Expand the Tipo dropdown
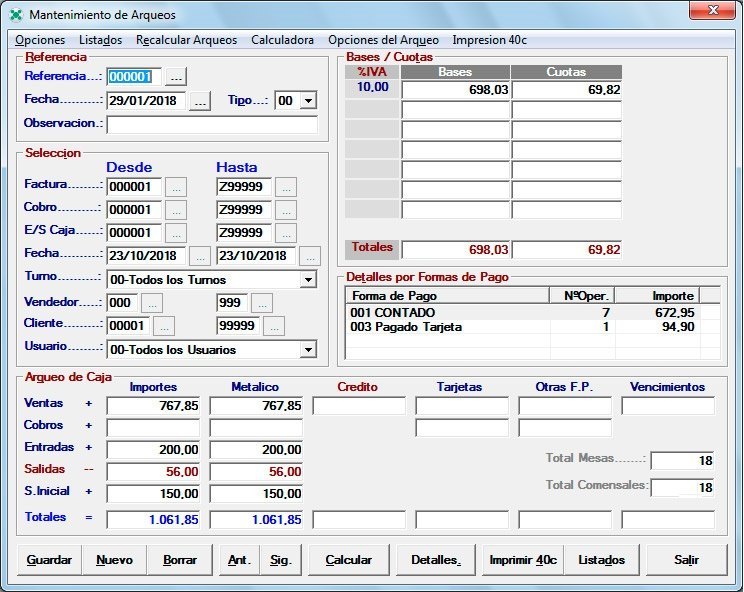Screen dimensions: 744x592 [x=307, y=101]
